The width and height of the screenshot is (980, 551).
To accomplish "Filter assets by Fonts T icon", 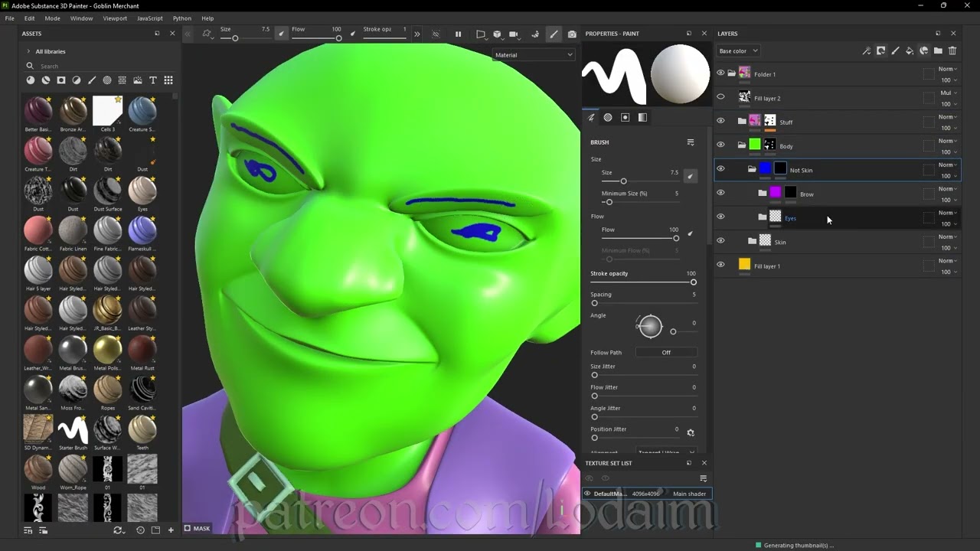I will click(x=153, y=80).
